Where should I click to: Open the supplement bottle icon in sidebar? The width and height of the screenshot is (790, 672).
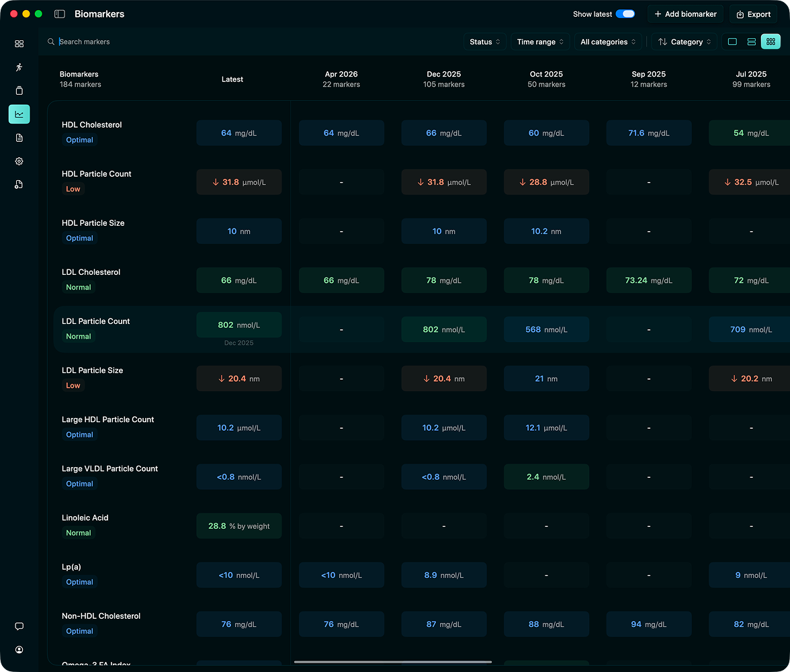tap(19, 91)
